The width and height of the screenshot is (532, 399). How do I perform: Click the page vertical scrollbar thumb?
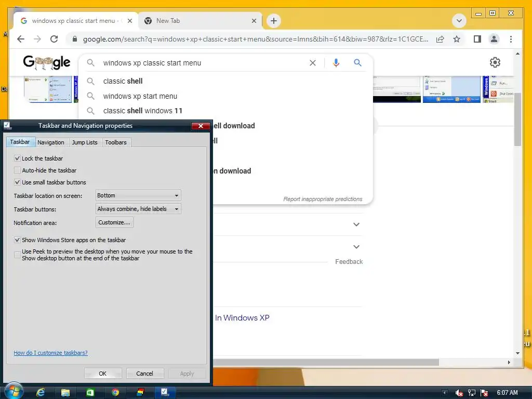pyautogui.click(x=518, y=119)
